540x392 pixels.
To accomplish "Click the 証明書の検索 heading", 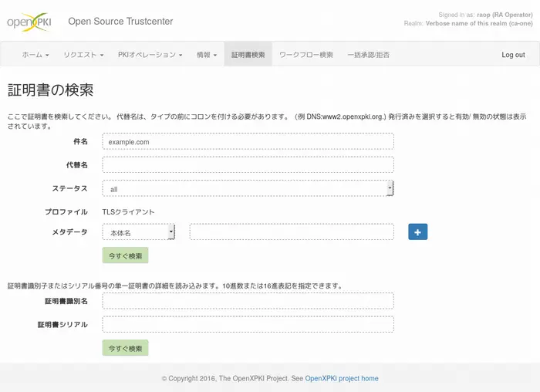I will click(x=50, y=90).
